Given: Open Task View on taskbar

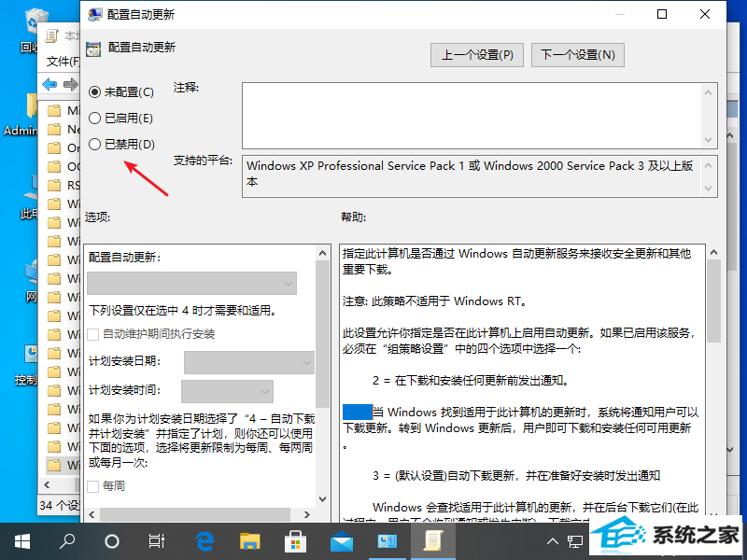Looking at the screenshot, I should pos(156,541).
